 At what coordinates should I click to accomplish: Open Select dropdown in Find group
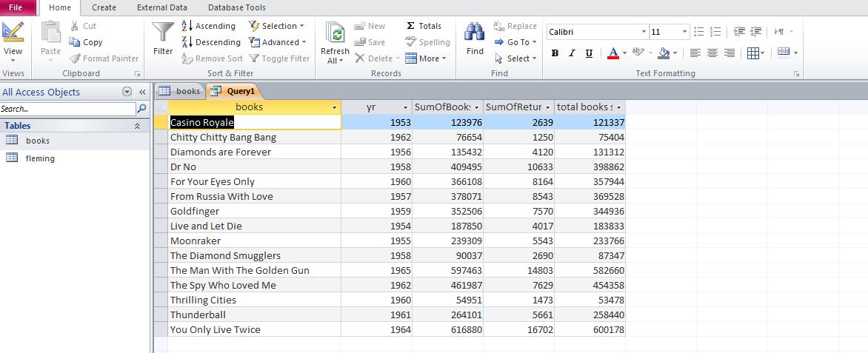coord(534,58)
